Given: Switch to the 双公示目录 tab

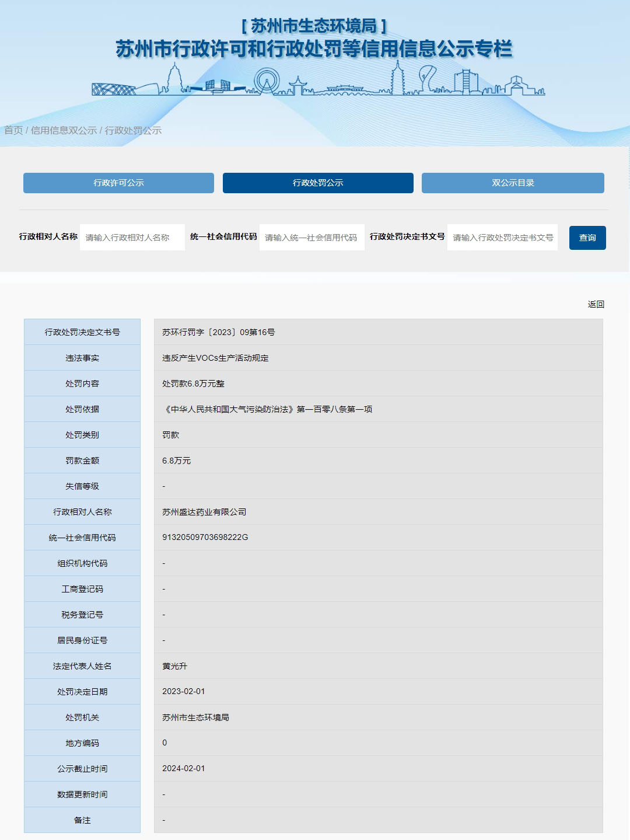Looking at the screenshot, I should (x=513, y=183).
